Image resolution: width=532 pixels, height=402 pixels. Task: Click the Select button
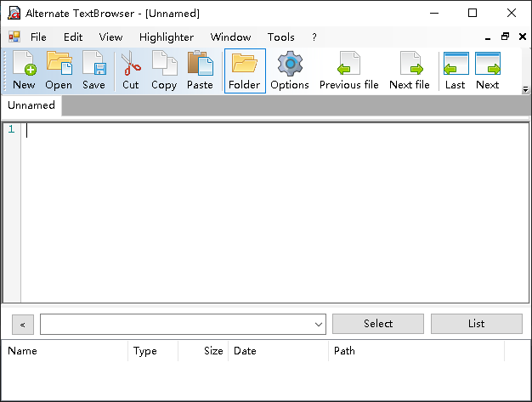pos(377,324)
